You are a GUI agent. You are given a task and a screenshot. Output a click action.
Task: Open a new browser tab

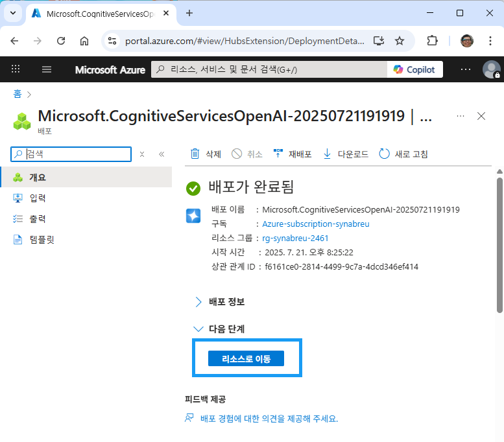coord(189,13)
